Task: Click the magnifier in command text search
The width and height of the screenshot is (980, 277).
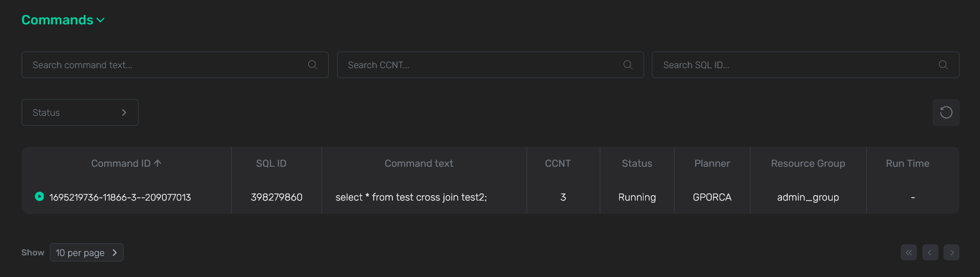Action: [x=313, y=65]
